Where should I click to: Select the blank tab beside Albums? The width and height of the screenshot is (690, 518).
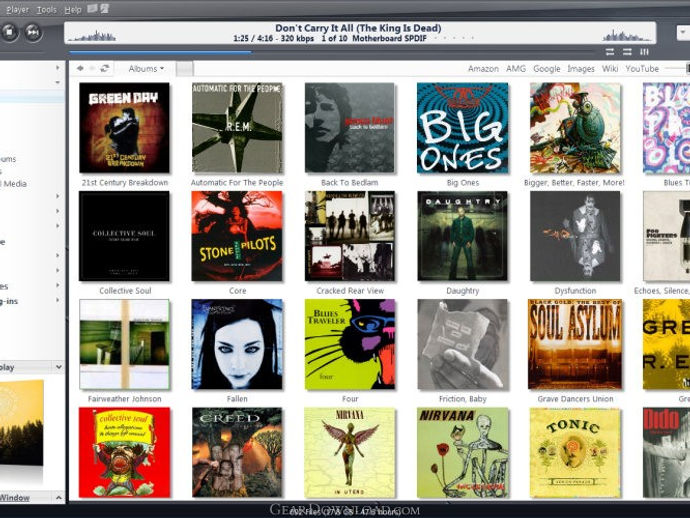point(184,69)
